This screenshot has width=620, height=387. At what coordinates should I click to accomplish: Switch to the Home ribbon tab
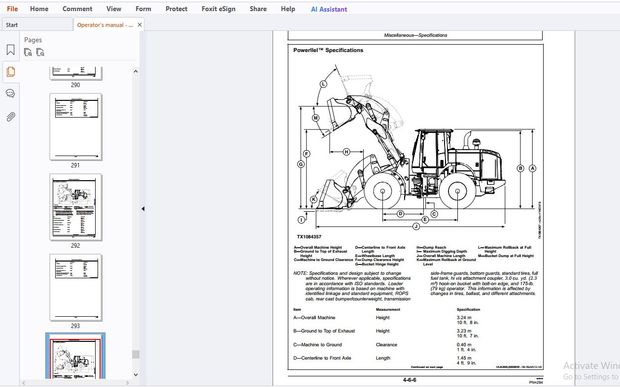(x=39, y=9)
